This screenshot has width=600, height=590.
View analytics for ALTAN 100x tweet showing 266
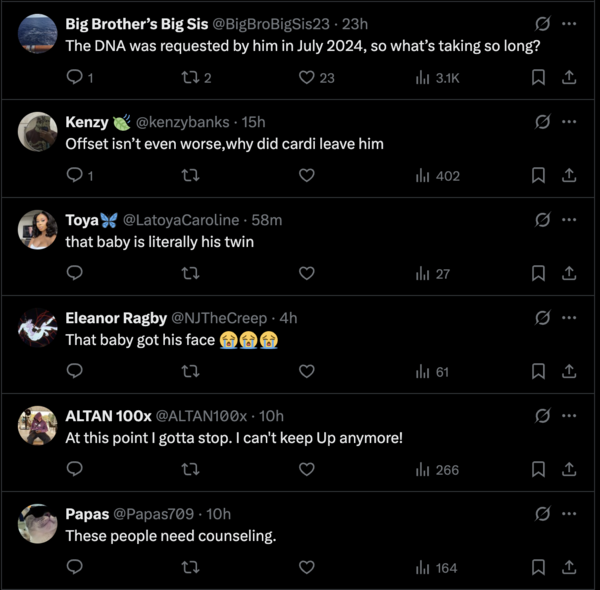coord(437,469)
